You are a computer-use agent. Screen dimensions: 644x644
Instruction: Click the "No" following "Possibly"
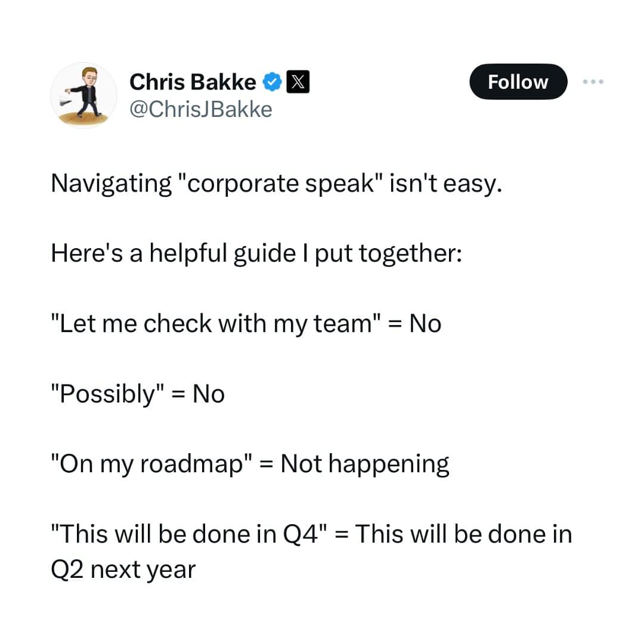tap(209, 394)
